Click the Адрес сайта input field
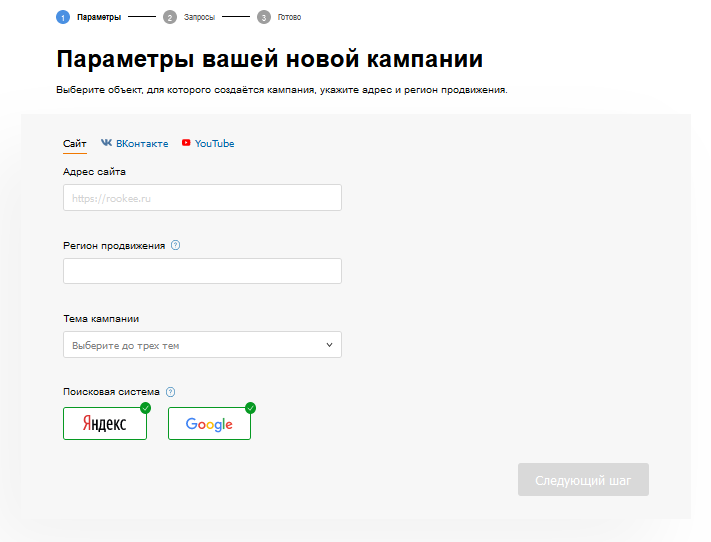Viewport: 711px width, 542px height. pyautogui.click(x=202, y=198)
